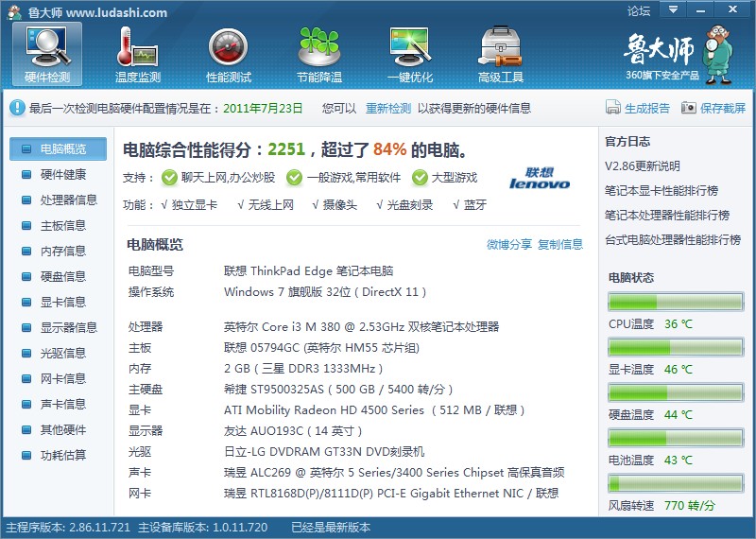Click the 保存截屏 link text

(x=723, y=108)
